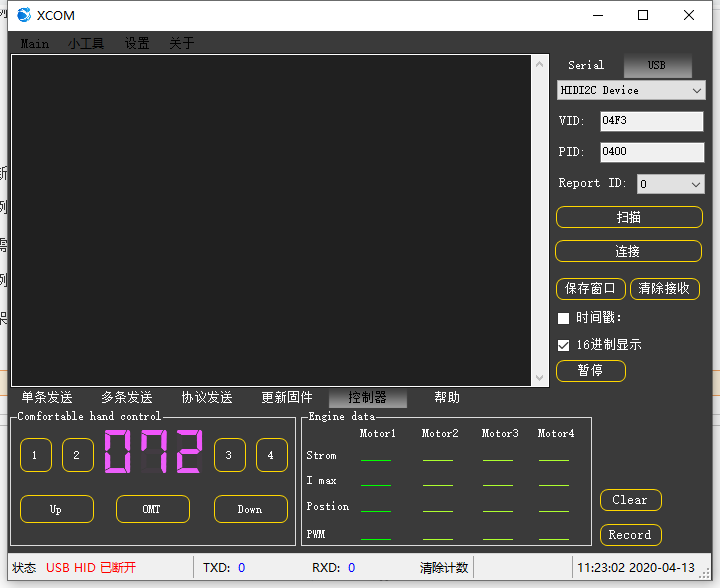Switch to the 更新固件 tab
Image resolution: width=720 pixels, height=588 pixels.
[x=287, y=397]
